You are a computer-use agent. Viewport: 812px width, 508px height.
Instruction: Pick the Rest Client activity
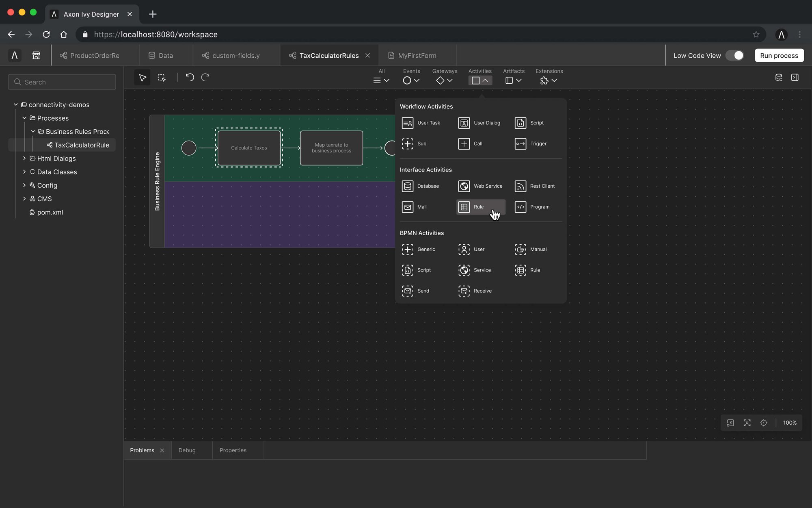point(535,186)
